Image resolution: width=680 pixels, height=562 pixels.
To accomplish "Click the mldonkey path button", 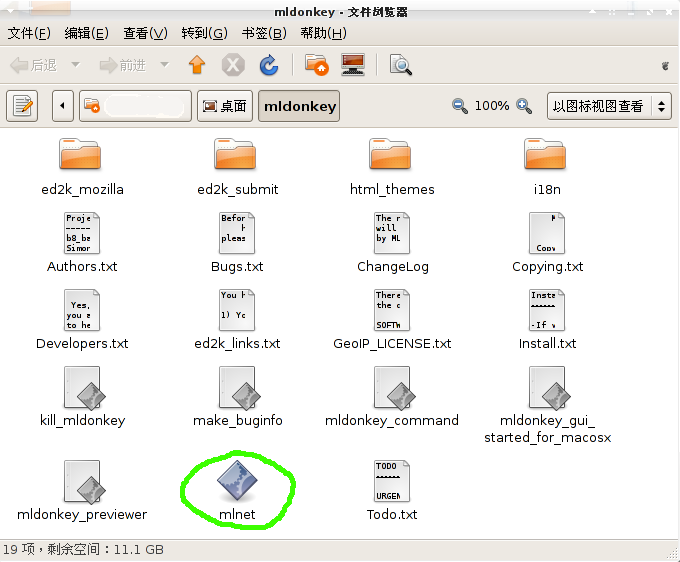I will [299, 106].
